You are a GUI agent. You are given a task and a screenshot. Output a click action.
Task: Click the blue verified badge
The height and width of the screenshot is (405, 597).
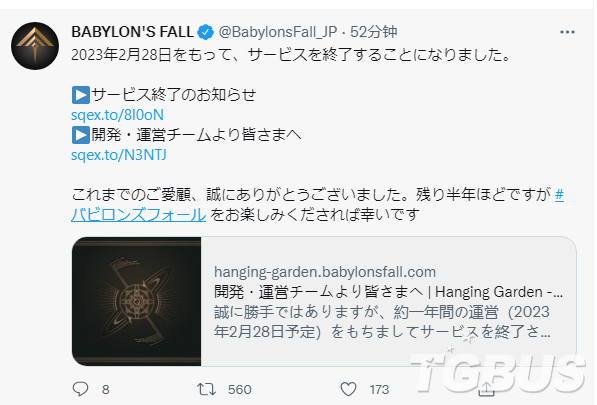(206, 32)
